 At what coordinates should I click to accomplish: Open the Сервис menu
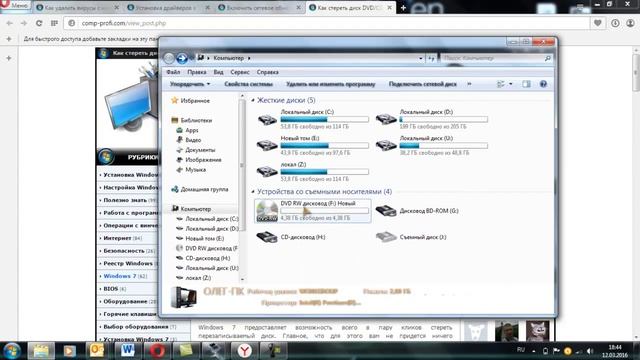pos(240,72)
